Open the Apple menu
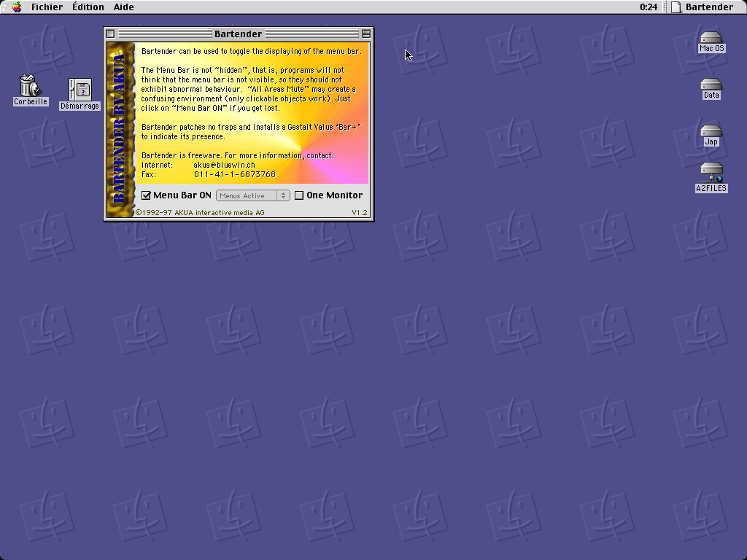This screenshot has width=747, height=560. 17,7
